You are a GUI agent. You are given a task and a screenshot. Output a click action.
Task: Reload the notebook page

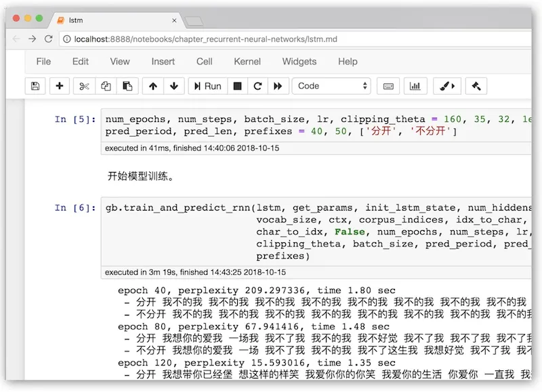coord(48,39)
